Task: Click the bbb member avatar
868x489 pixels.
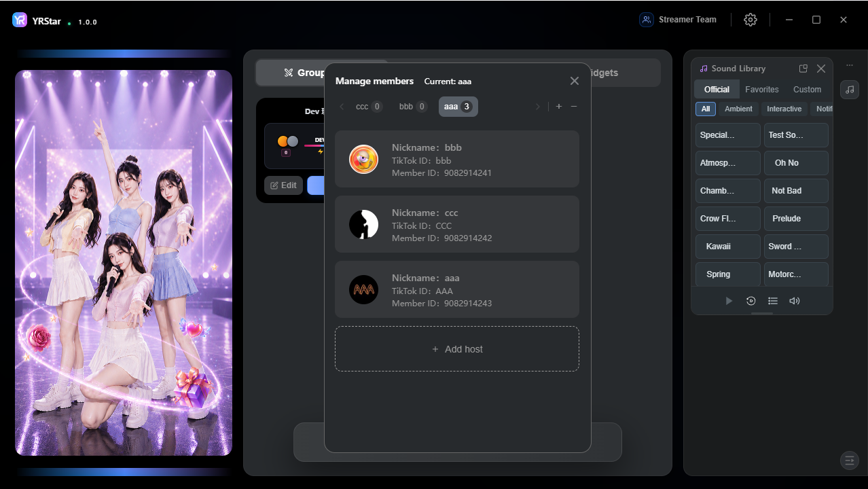Action: (x=363, y=160)
